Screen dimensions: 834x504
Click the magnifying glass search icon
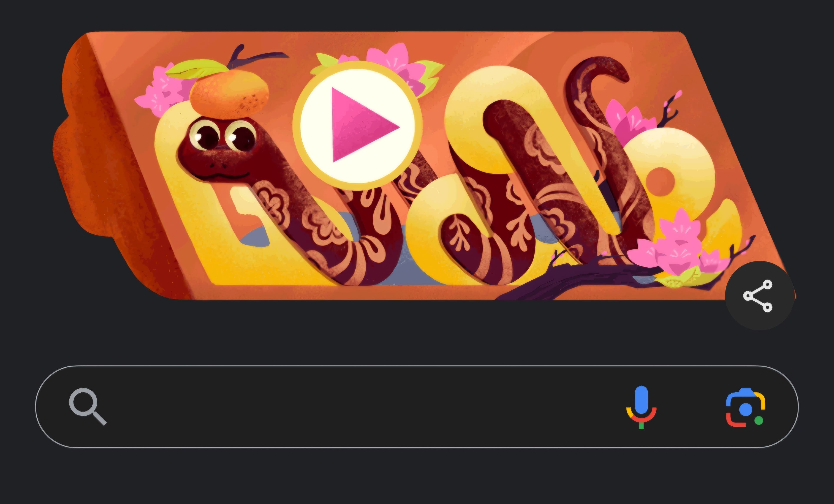pyautogui.click(x=88, y=407)
